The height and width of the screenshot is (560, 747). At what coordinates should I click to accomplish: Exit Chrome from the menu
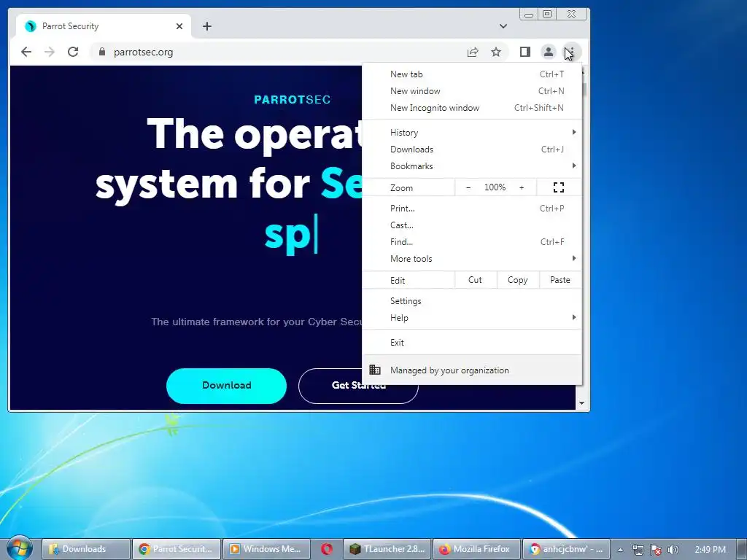(472, 343)
